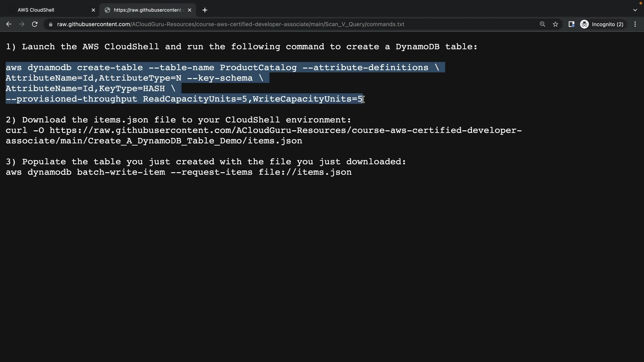
Task: Click the curl -O command line
Action: (263, 130)
